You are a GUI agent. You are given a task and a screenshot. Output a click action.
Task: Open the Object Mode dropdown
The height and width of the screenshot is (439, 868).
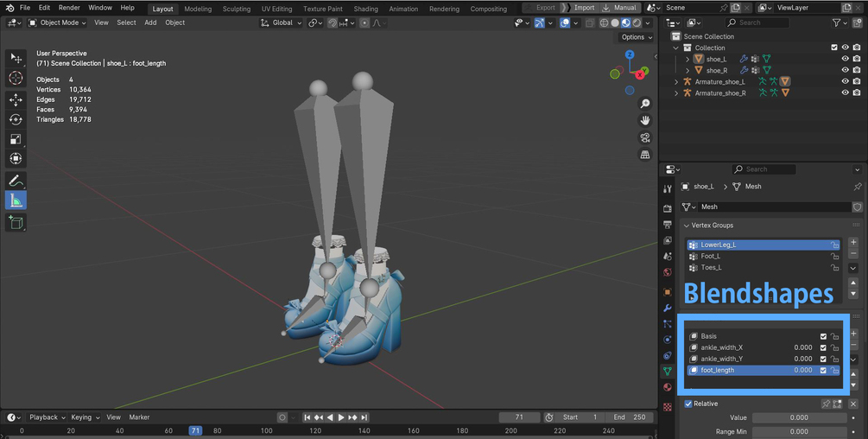58,22
